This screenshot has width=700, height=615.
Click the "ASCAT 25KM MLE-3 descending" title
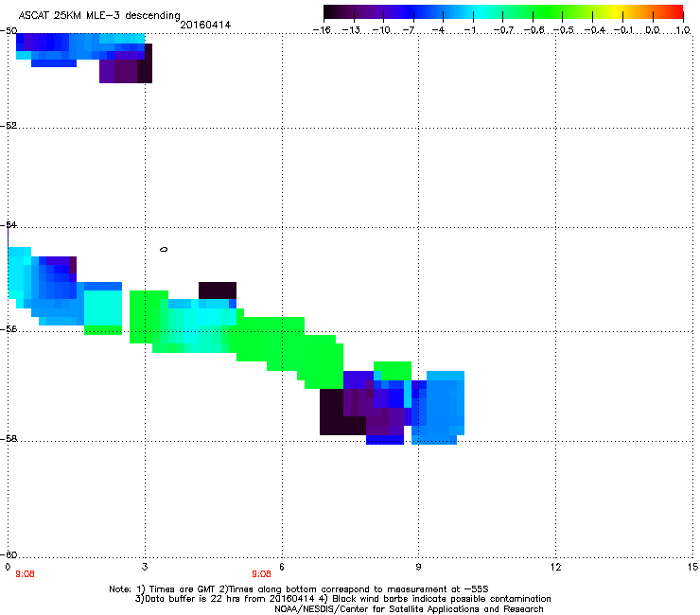point(99,15)
